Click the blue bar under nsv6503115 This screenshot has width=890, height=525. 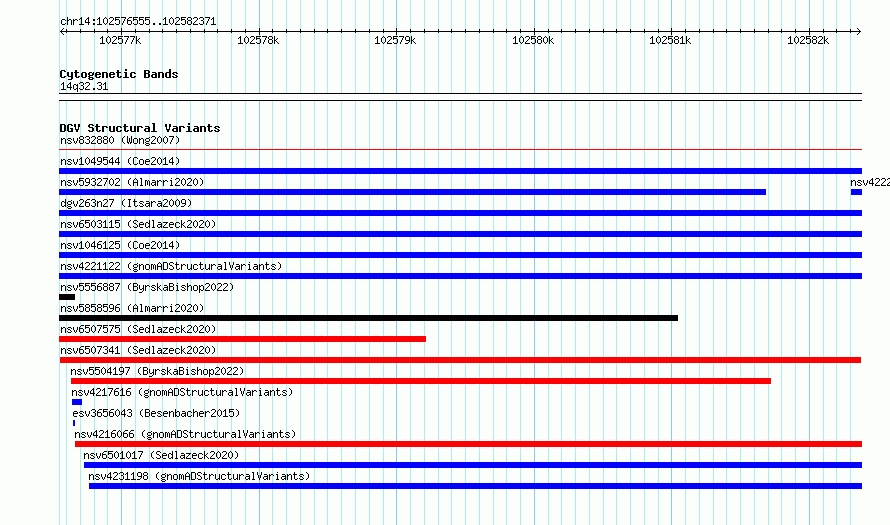coord(460,234)
